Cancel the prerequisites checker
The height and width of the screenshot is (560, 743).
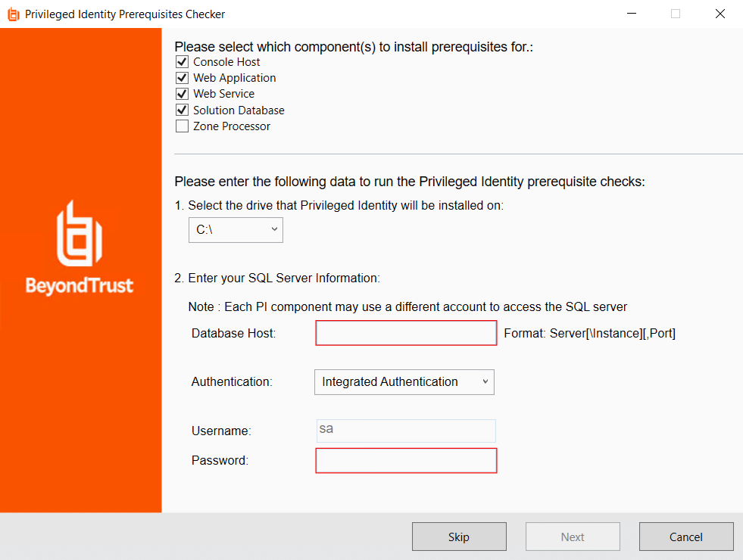(686, 537)
